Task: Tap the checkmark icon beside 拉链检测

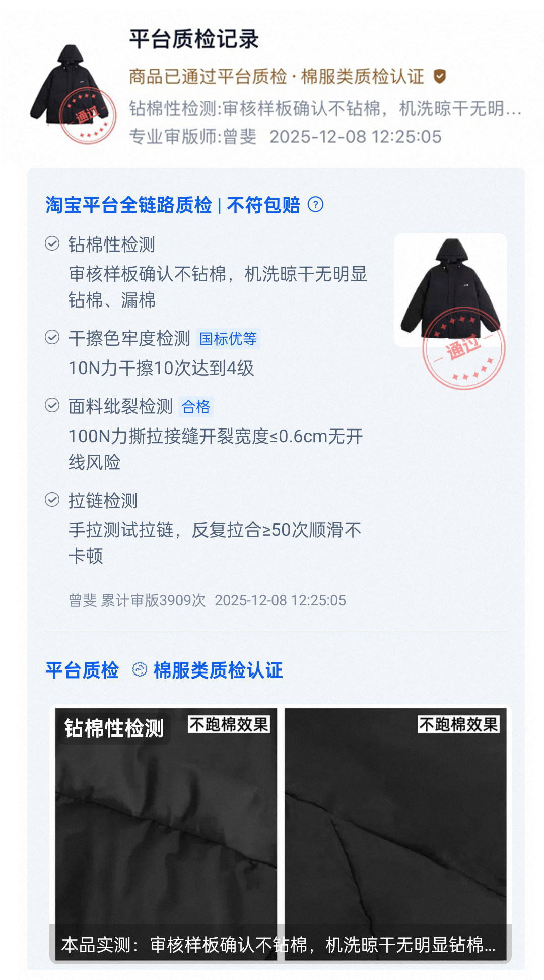Action: [52, 500]
